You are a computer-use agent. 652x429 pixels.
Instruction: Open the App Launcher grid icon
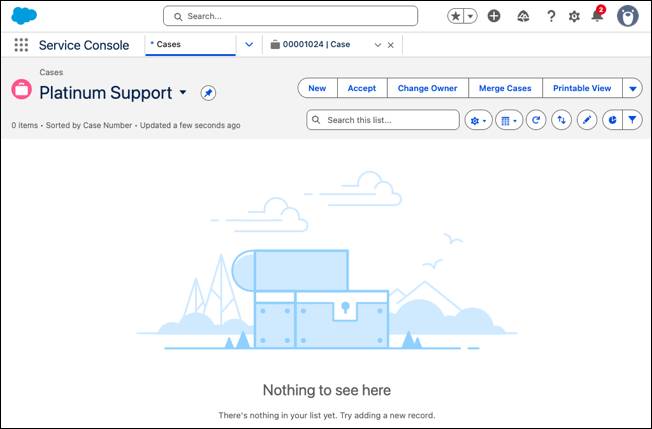21,45
